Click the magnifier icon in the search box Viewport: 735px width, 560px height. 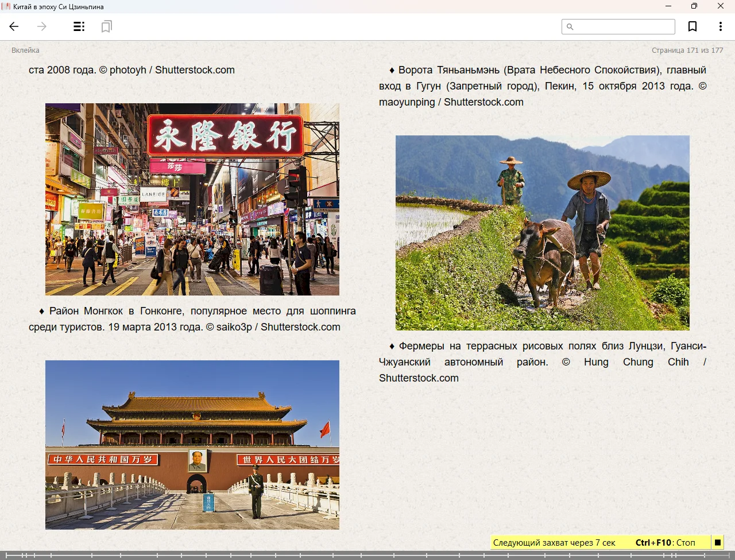coord(570,27)
